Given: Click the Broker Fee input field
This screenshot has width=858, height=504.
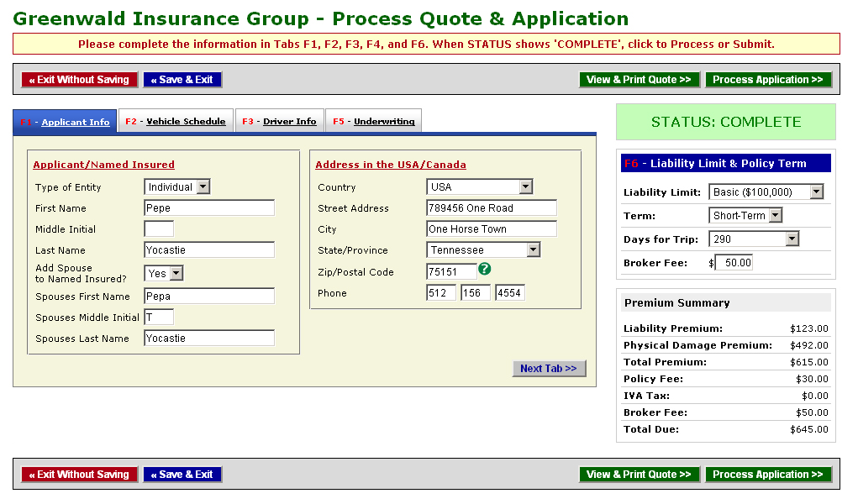Looking at the screenshot, I should [734, 263].
